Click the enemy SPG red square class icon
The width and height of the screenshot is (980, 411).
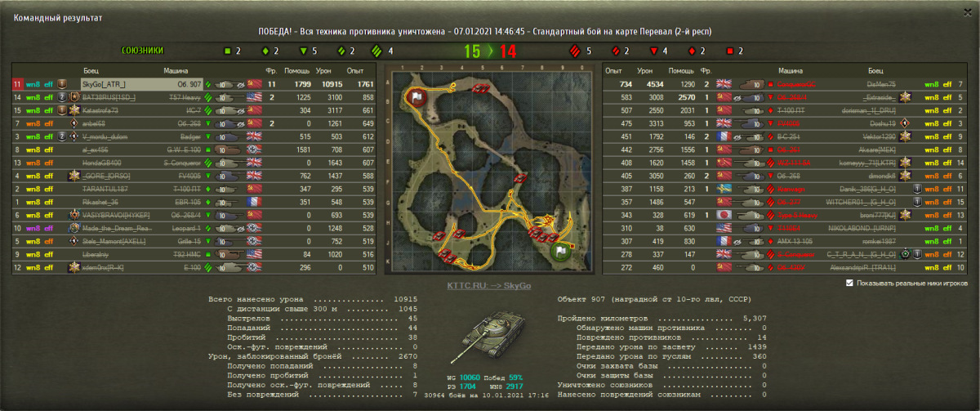[730, 51]
